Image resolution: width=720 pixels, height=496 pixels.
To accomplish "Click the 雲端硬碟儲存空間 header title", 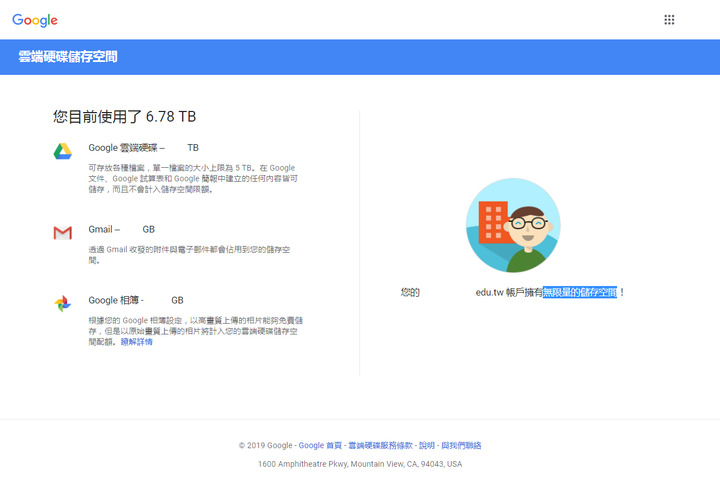I will pyautogui.click(x=68, y=56).
